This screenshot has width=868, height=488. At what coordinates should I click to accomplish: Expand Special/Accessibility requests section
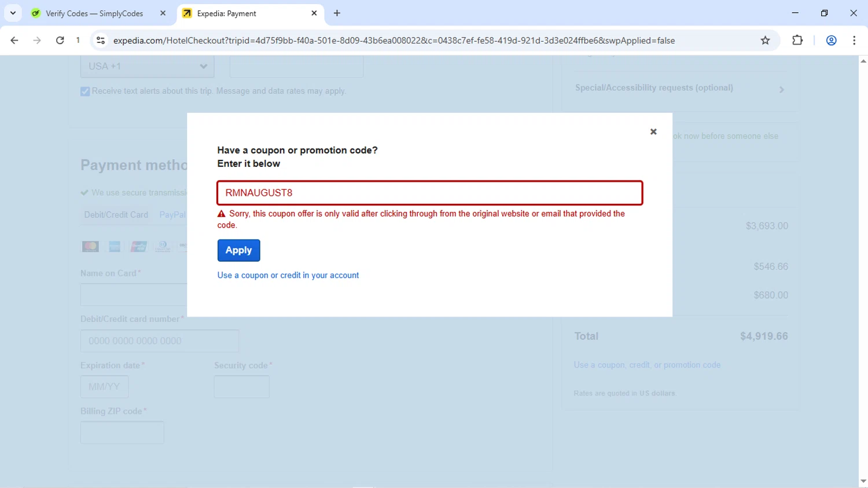(681, 89)
